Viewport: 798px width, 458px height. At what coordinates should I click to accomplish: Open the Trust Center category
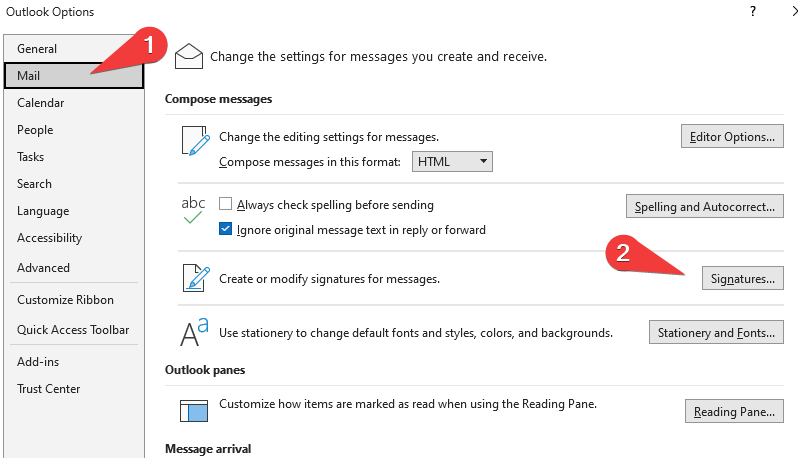coord(49,388)
